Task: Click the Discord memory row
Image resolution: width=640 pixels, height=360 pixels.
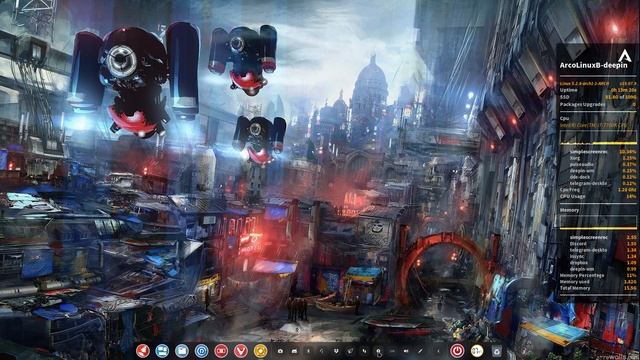Action: tap(602, 244)
